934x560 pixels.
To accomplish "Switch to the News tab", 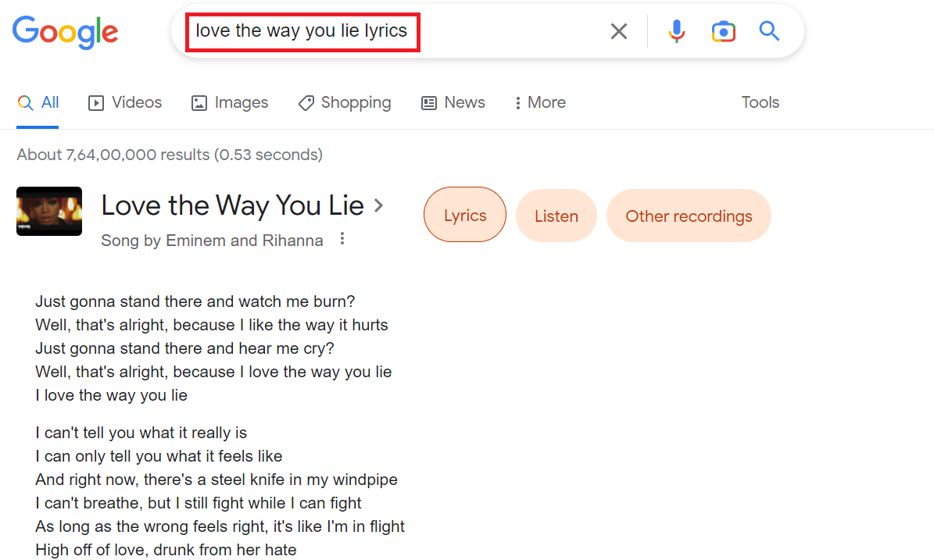I will click(x=453, y=102).
